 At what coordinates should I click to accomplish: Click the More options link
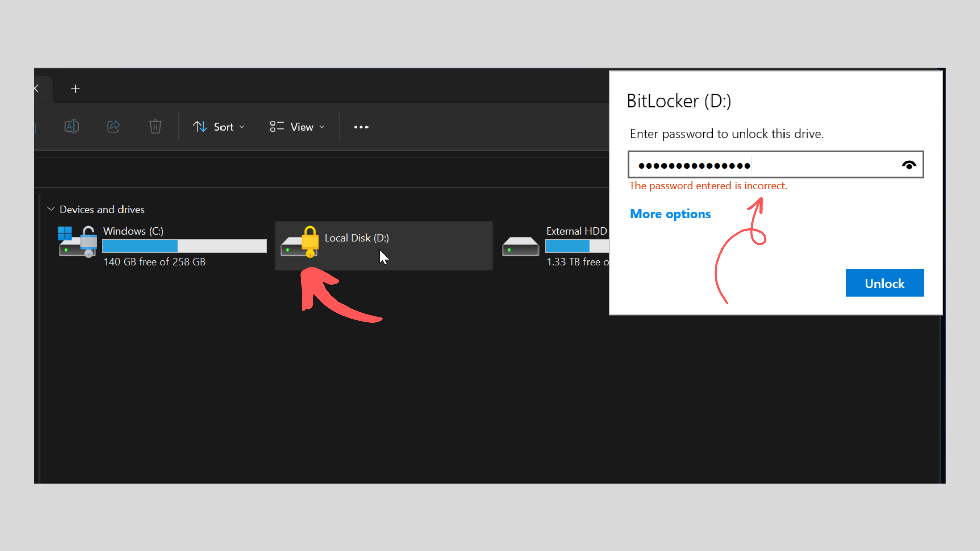pyautogui.click(x=670, y=214)
